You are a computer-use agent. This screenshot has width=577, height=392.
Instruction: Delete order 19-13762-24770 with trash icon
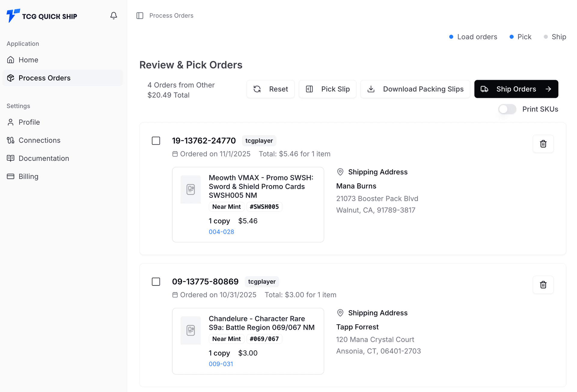point(543,144)
